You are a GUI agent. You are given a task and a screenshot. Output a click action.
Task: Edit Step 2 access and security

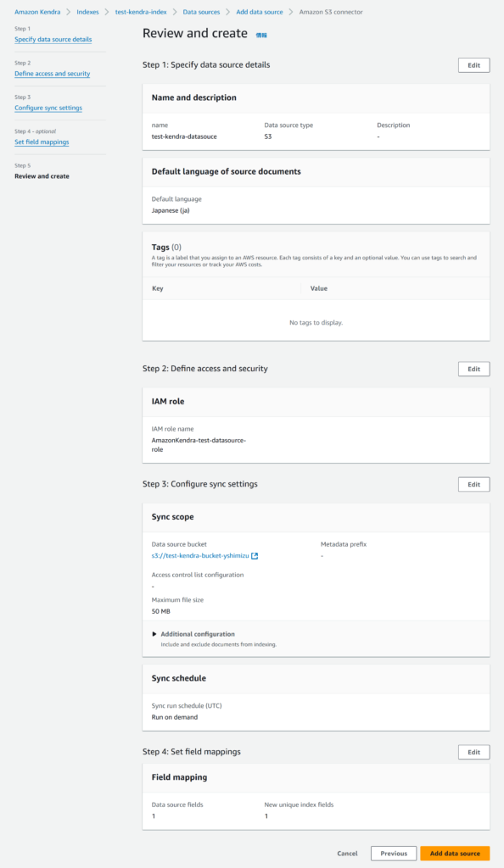tap(473, 370)
